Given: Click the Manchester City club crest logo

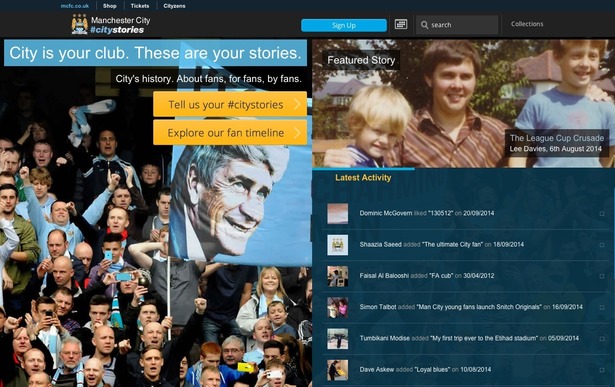Looking at the screenshot, I should (x=80, y=24).
